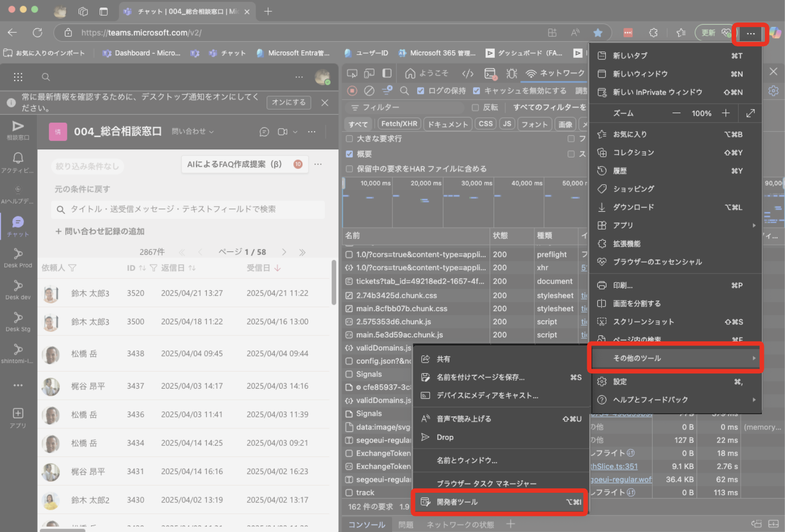Image resolution: width=785 pixels, height=532 pixels.
Task: Open 履歴 from the browser menu
Action: coord(676,171)
